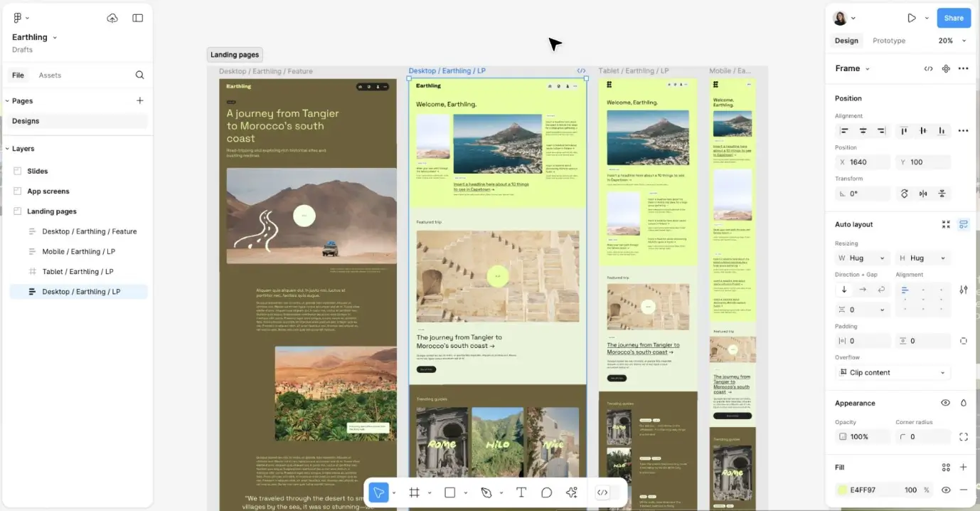Switch to the Design tab
The width and height of the screenshot is (980, 511).
click(x=846, y=41)
